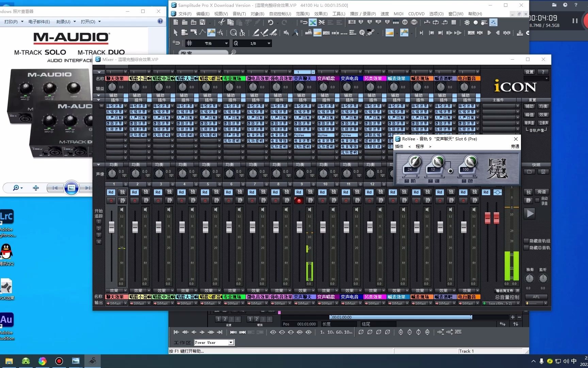Open the Tencent QQ desktop shortcut
This screenshot has width=588, height=368.
point(7,255)
